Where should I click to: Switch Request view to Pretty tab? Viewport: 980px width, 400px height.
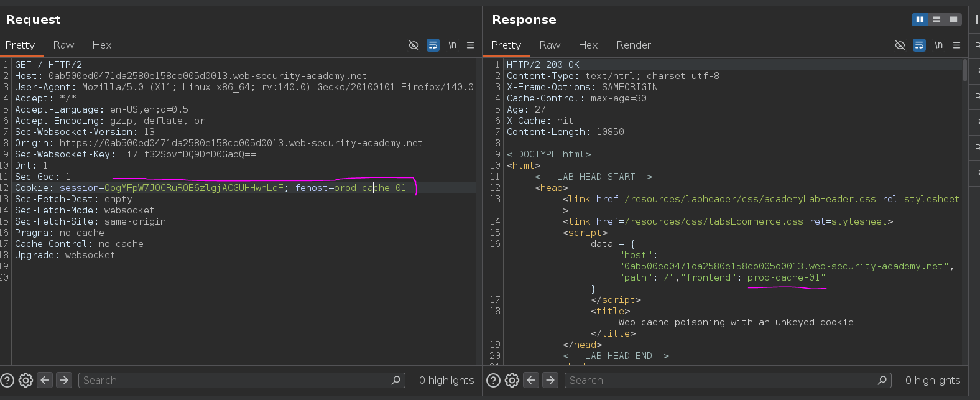(20, 45)
